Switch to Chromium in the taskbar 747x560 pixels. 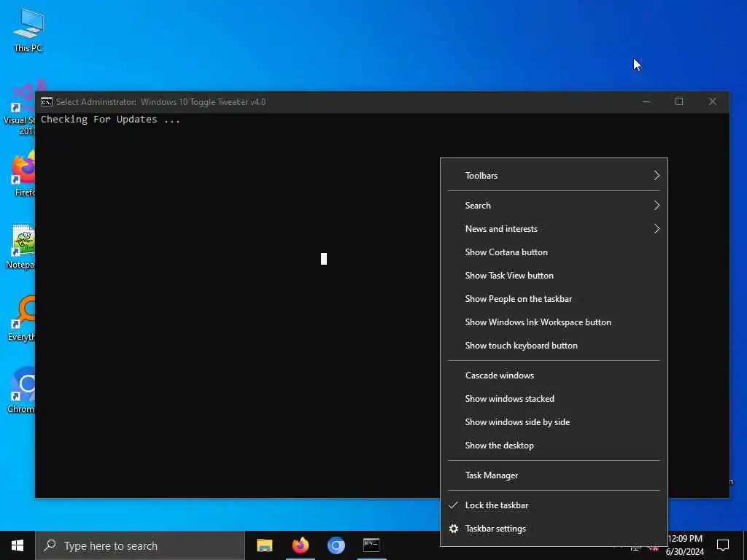(x=336, y=545)
